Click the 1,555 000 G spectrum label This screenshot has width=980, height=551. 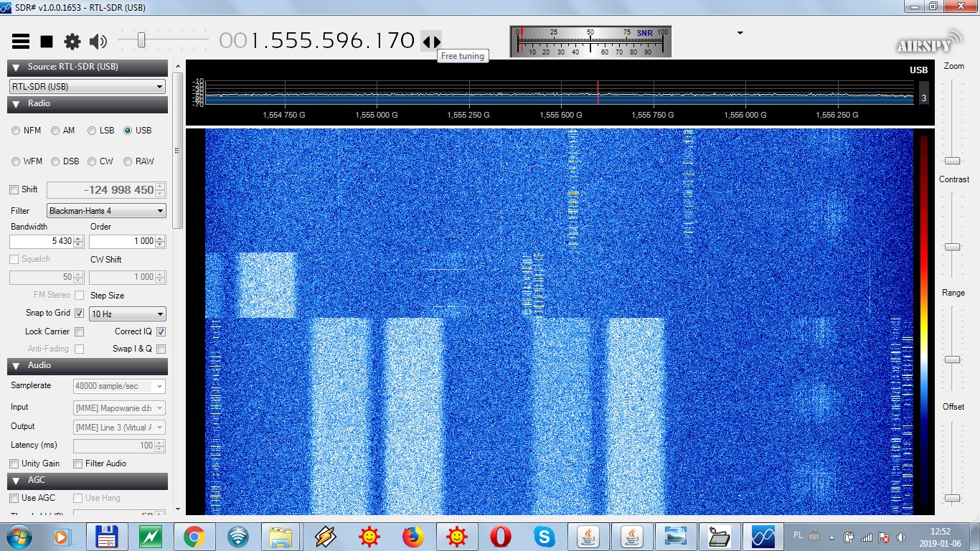[x=376, y=115]
